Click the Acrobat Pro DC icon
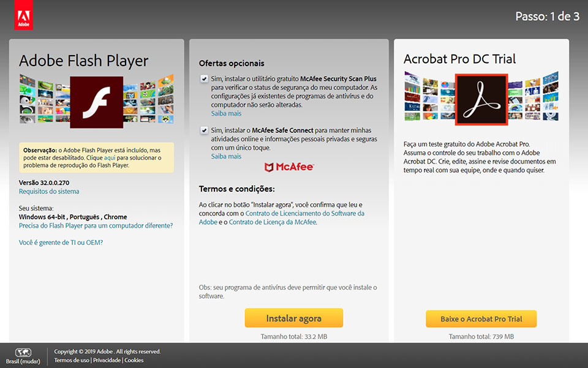This screenshot has width=588, height=368. tap(481, 99)
